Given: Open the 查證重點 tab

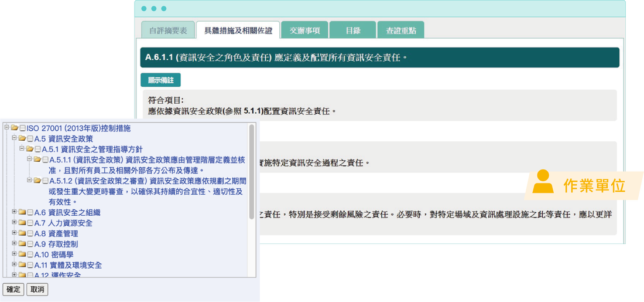Looking at the screenshot, I should [x=400, y=30].
